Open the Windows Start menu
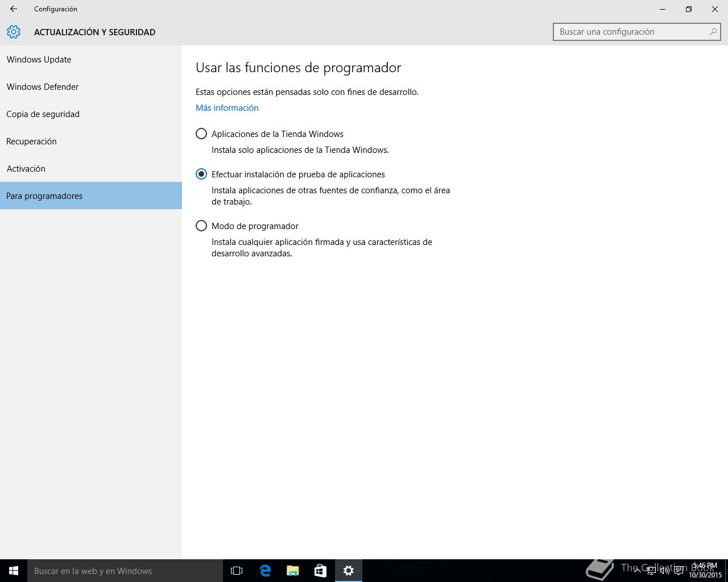The image size is (728, 582). point(14,571)
